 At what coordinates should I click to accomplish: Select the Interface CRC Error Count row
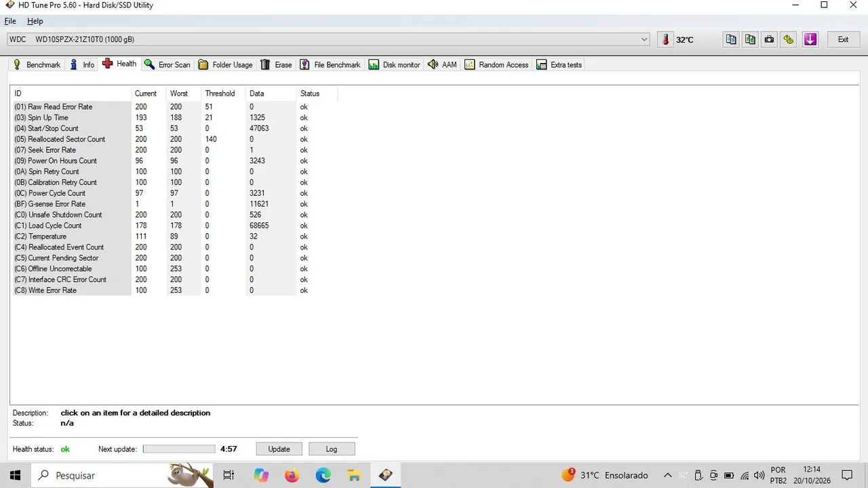pyautogui.click(x=174, y=279)
